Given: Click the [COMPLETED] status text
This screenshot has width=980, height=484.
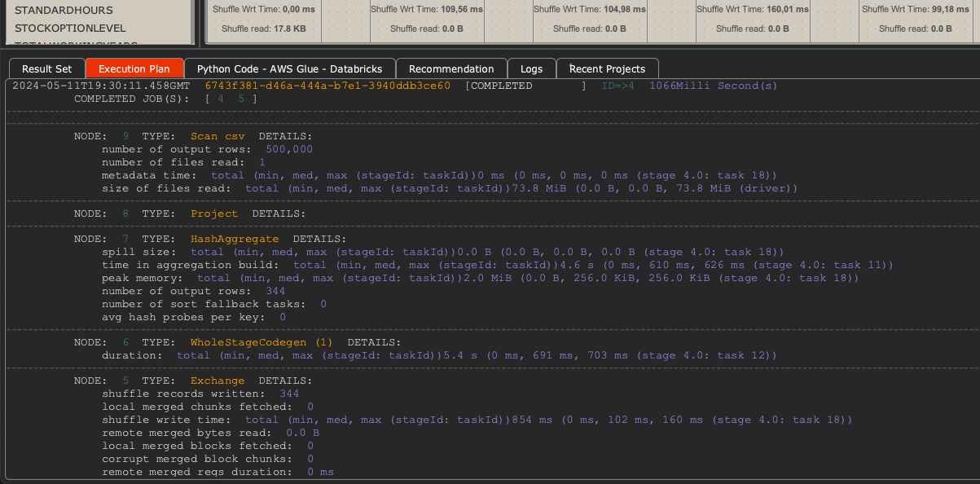Looking at the screenshot, I should pyautogui.click(x=525, y=86).
